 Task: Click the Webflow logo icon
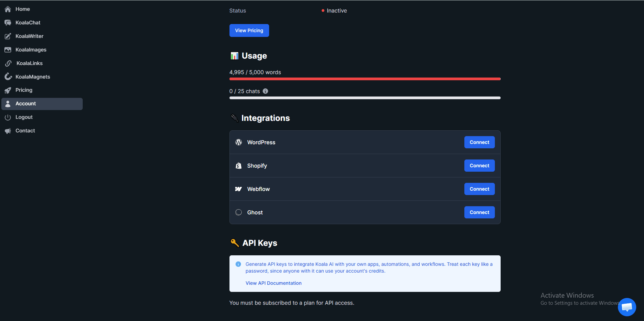[x=239, y=189]
